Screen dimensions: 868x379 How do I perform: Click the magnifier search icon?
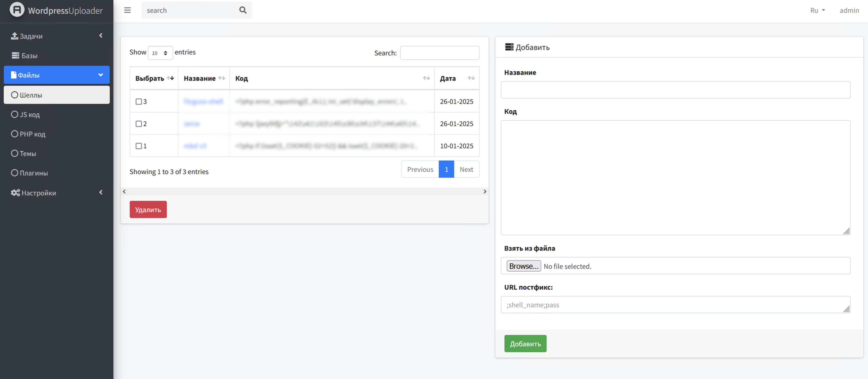click(x=242, y=10)
